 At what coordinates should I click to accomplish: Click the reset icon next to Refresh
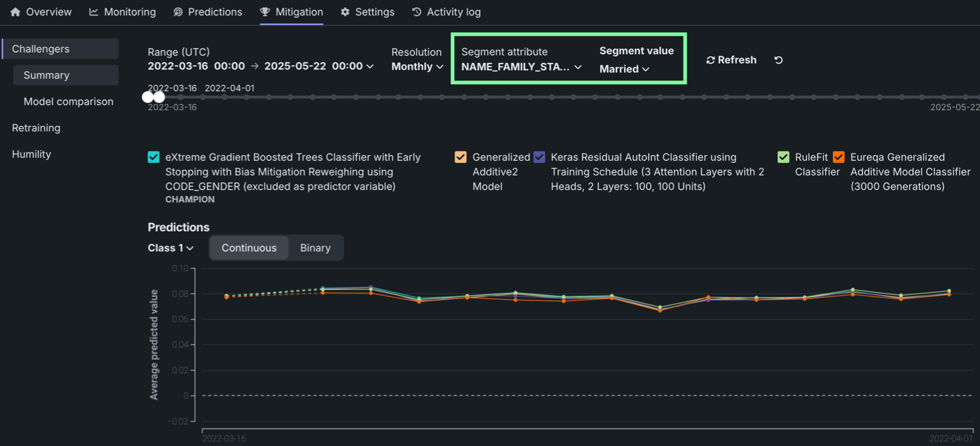779,60
